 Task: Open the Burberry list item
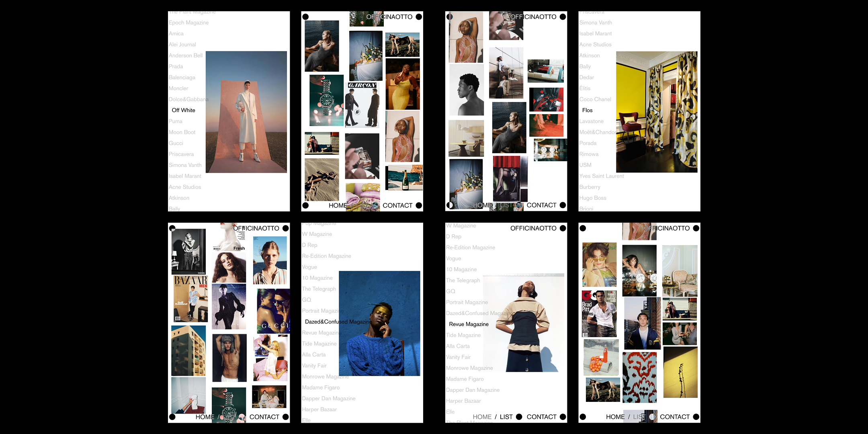(x=590, y=187)
